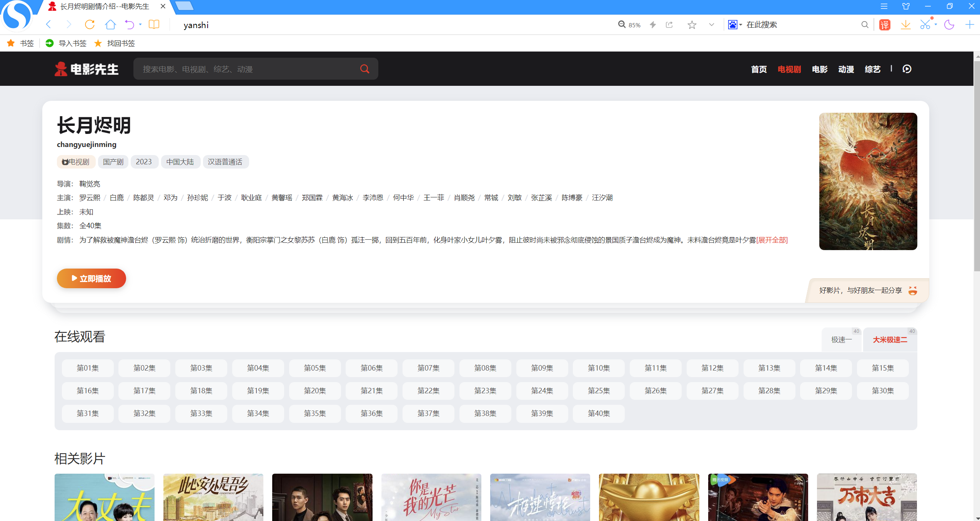Click the red translate icon
Viewport: 980px width, 521px height.
tap(885, 25)
